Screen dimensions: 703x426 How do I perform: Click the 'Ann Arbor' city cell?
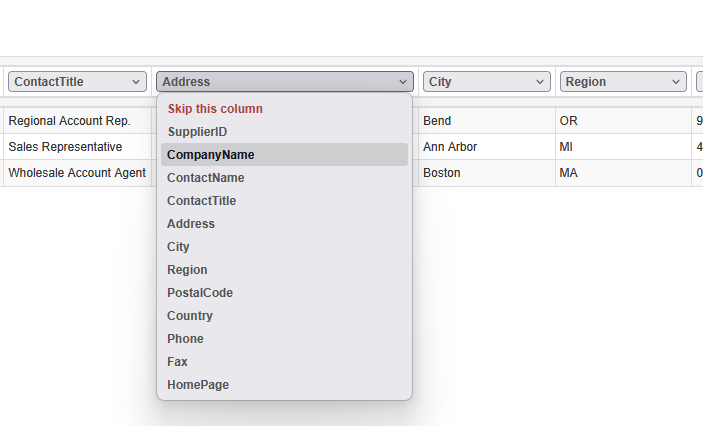point(449,147)
